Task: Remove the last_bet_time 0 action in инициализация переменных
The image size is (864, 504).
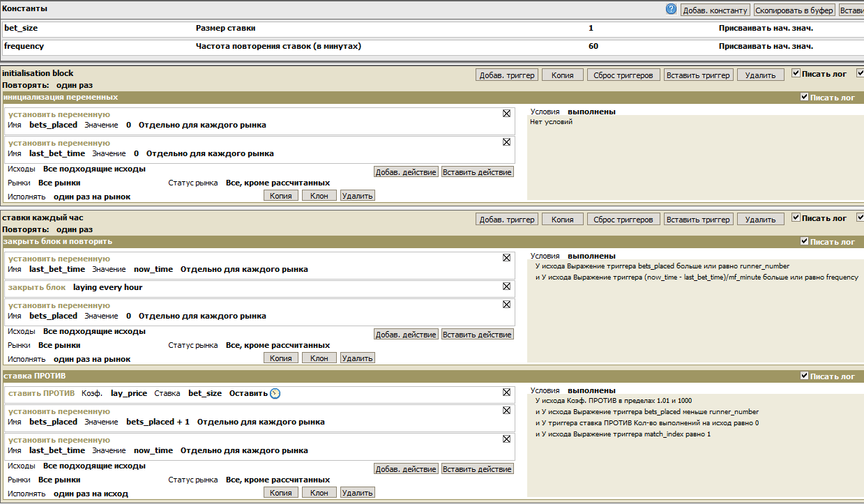Action: pos(506,142)
